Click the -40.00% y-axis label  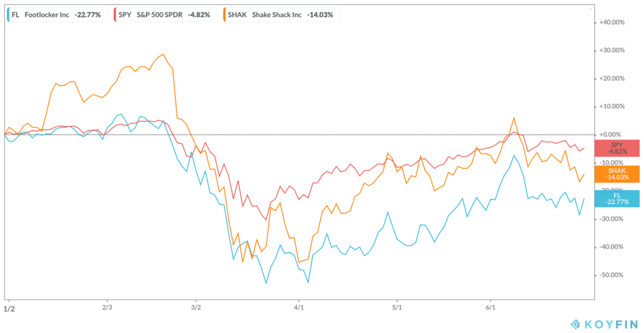coord(612,247)
